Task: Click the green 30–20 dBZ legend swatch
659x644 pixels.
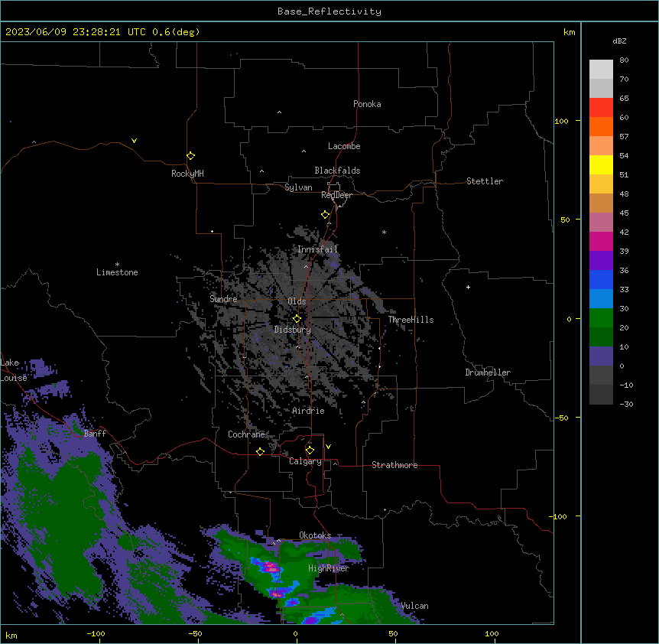Action: click(601, 318)
